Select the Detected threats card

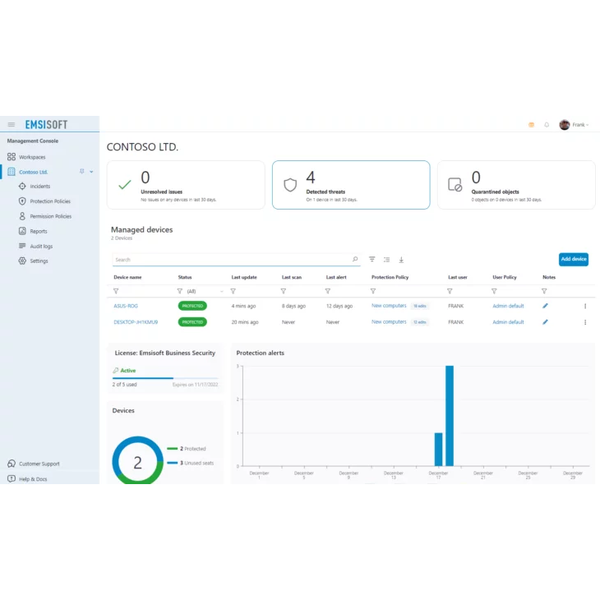click(x=351, y=185)
